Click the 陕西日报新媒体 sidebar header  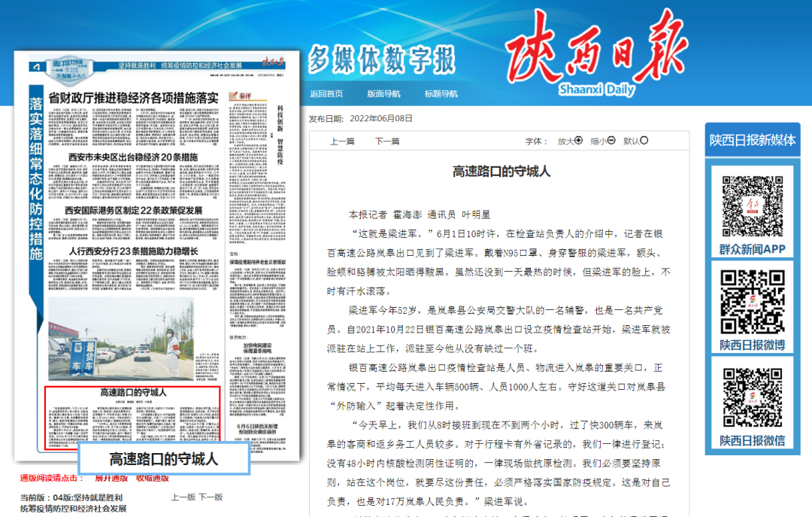tap(753, 140)
